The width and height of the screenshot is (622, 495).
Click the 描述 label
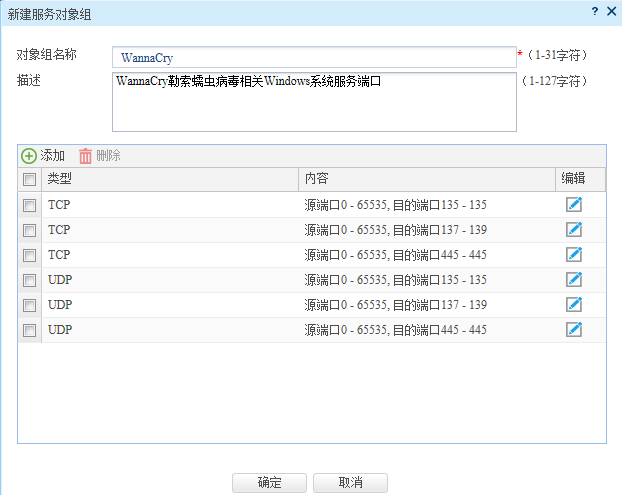click(x=29, y=80)
